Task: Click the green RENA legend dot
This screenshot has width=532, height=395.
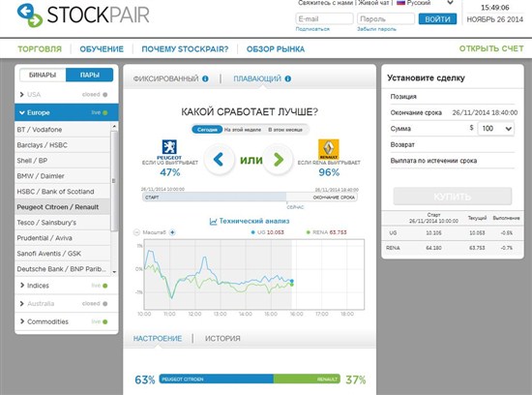Action: click(x=308, y=232)
